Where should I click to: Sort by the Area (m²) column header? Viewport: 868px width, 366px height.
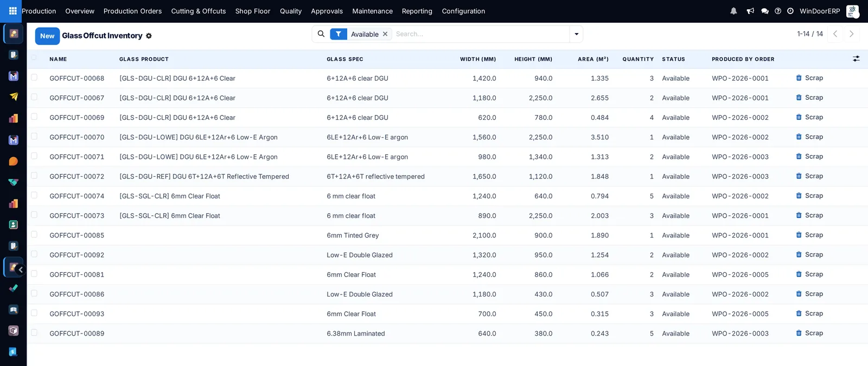point(593,59)
